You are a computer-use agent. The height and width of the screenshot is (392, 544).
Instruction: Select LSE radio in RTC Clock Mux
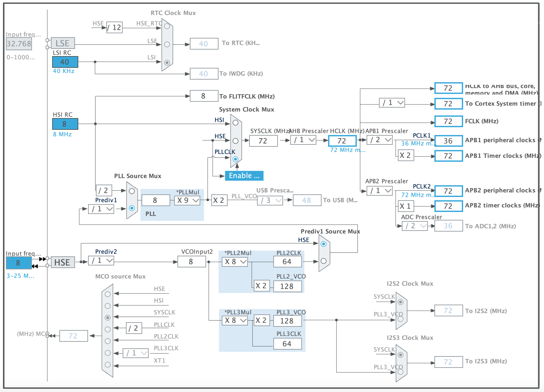coord(167,44)
